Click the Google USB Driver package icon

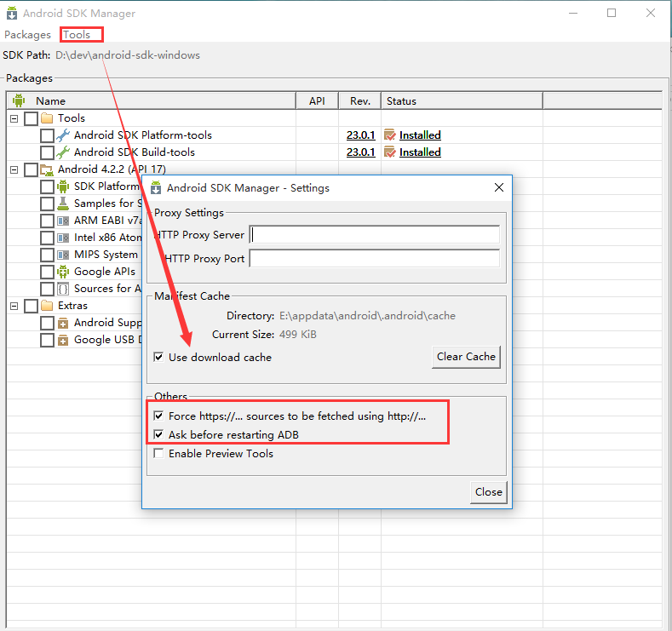pyautogui.click(x=63, y=340)
